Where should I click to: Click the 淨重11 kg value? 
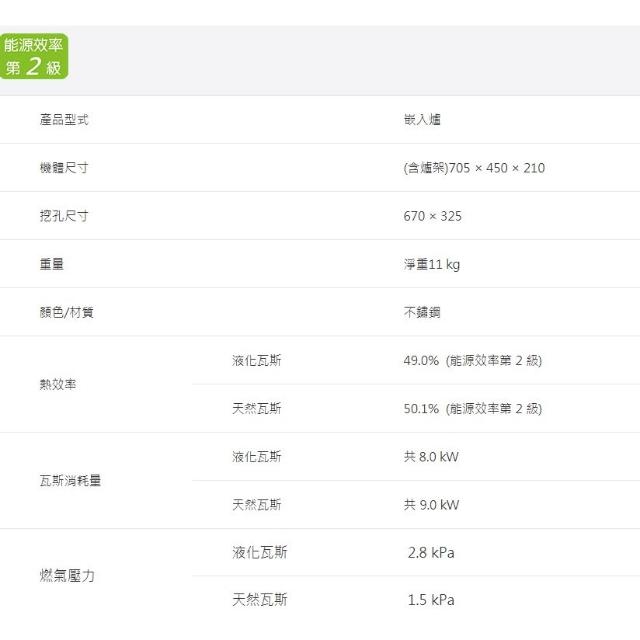click(431, 264)
